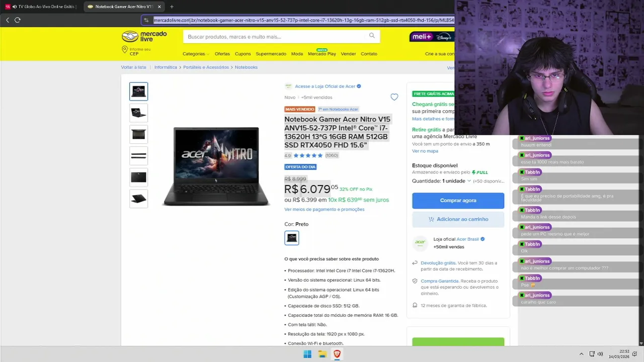The width and height of the screenshot is (644, 362).
Task: Select the Preto color swatch
Action: coord(292,238)
